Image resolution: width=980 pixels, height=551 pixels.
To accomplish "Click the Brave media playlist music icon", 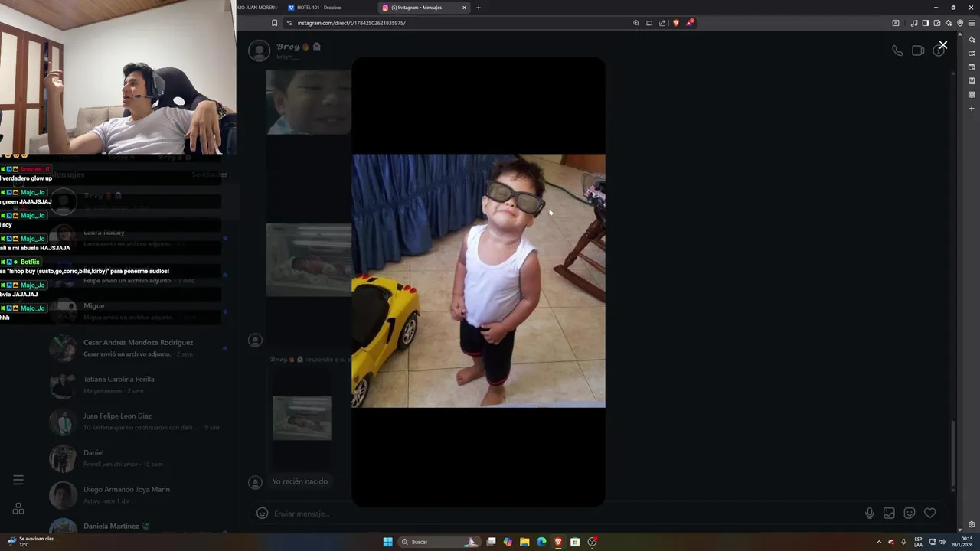I will tap(914, 23).
